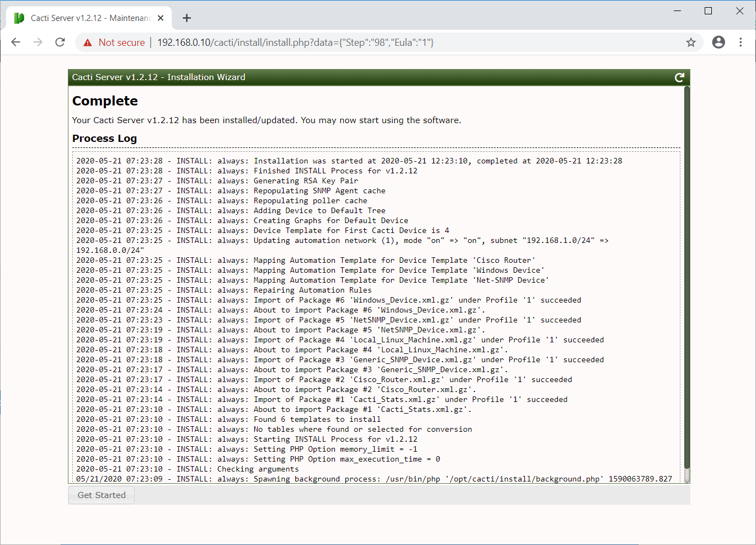This screenshot has width=756, height=545.
Task: Click log line 'Repopulating poller cache'
Action: click(221, 200)
